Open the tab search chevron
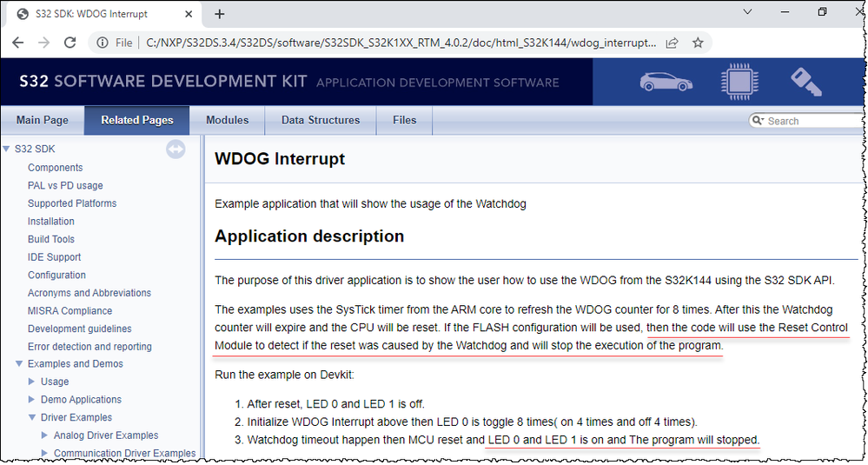Viewport: 868px width, 465px height. 748,11
